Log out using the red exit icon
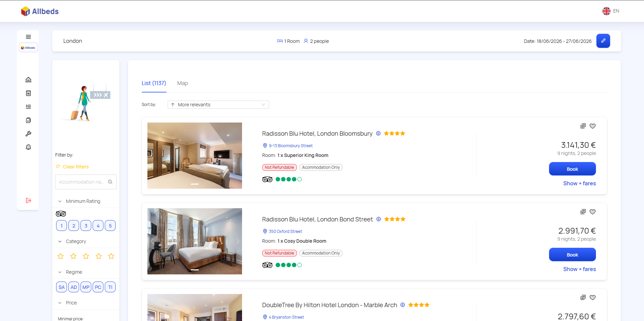 point(28,200)
